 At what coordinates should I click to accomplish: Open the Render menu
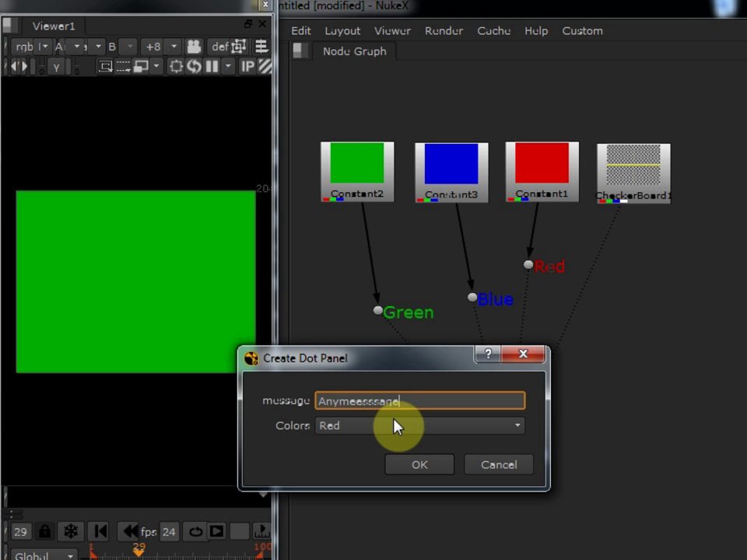click(444, 31)
